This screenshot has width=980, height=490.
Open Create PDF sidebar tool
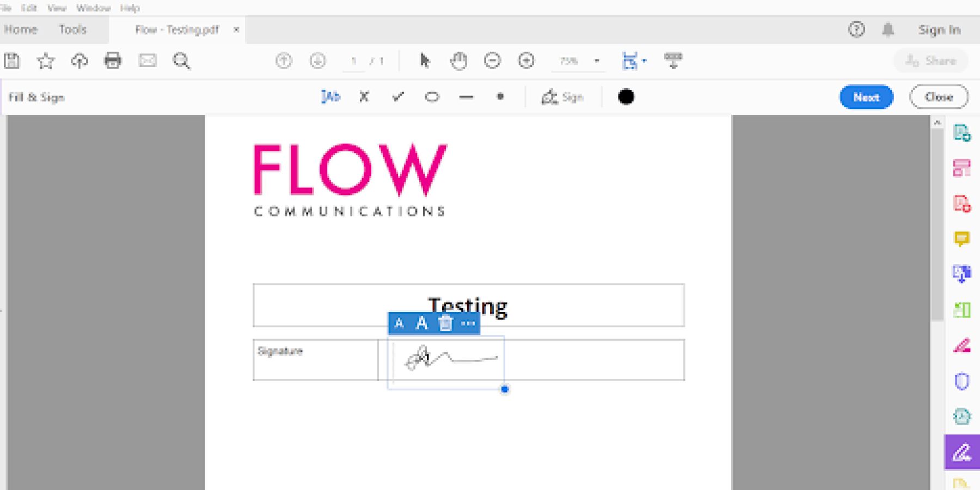click(x=962, y=132)
